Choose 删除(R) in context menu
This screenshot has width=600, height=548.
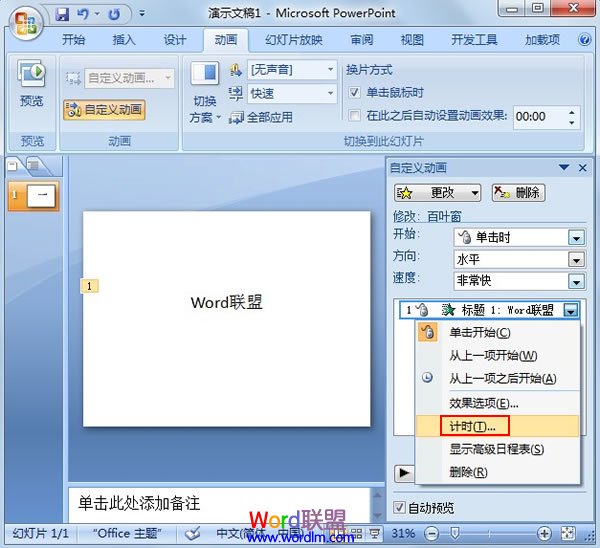[x=497, y=472]
